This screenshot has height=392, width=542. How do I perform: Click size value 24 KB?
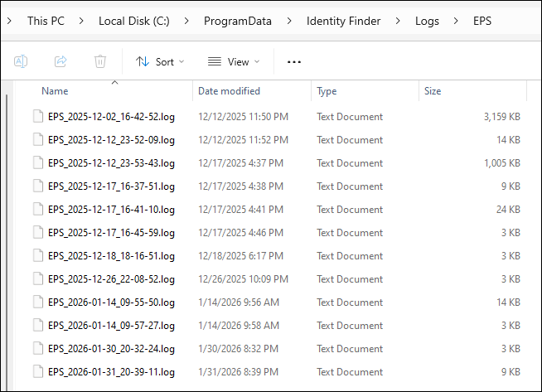click(x=508, y=210)
